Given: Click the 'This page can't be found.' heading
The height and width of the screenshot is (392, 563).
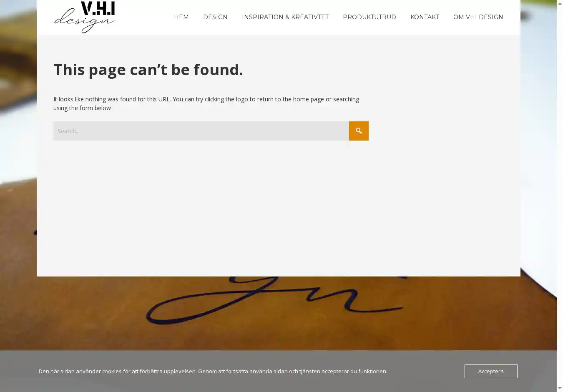Looking at the screenshot, I should tap(148, 70).
